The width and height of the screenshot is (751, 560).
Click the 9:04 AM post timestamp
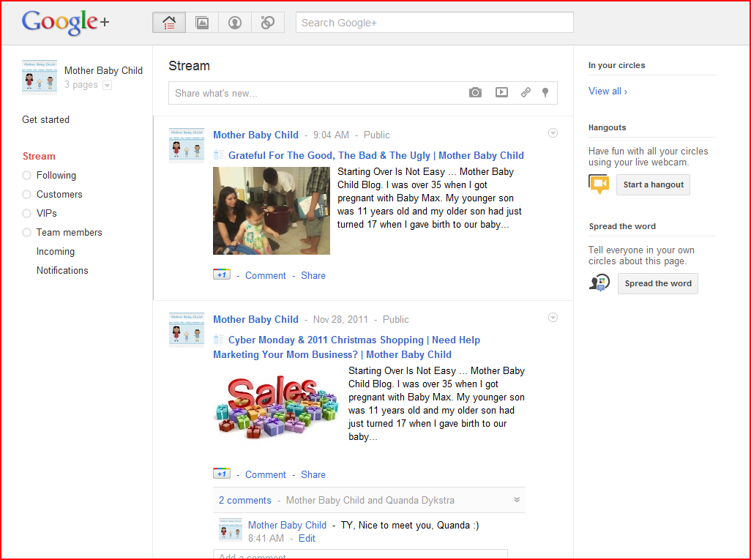pos(331,135)
